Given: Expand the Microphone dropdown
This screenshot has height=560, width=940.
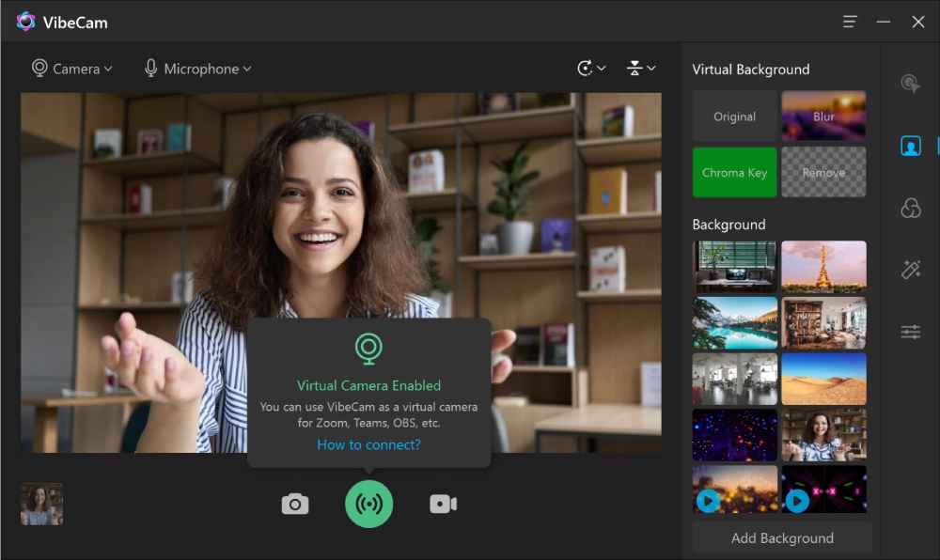Looking at the screenshot, I should pyautogui.click(x=198, y=69).
